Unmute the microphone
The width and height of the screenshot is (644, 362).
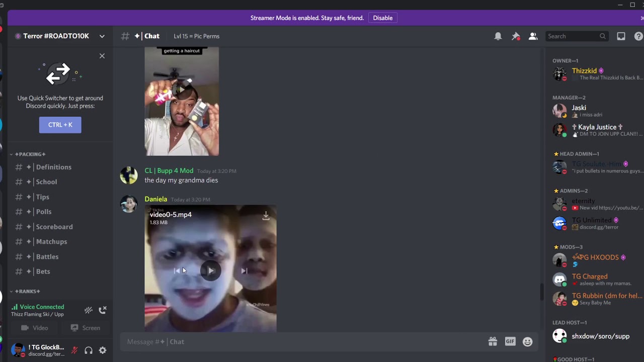tap(74, 350)
